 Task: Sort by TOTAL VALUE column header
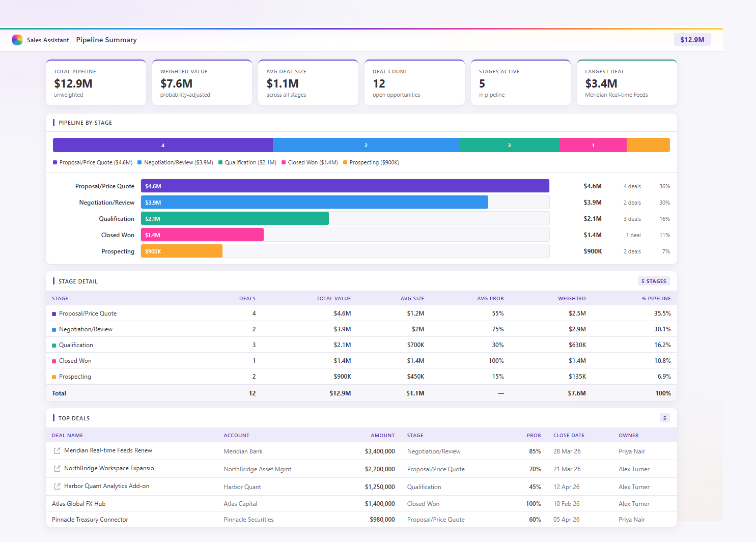click(x=333, y=299)
